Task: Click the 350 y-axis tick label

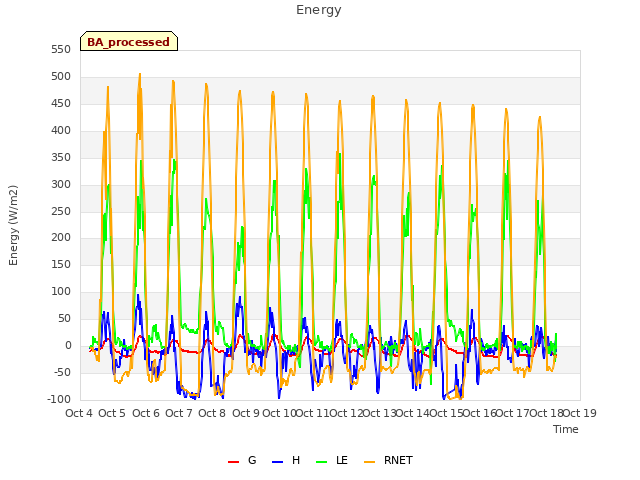Action: pyautogui.click(x=61, y=158)
